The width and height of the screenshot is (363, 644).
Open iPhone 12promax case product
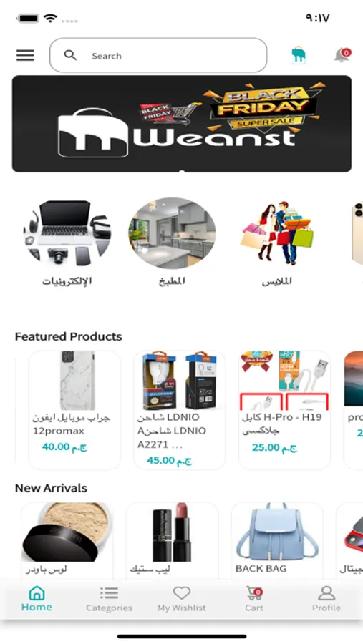click(x=74, y=410)
